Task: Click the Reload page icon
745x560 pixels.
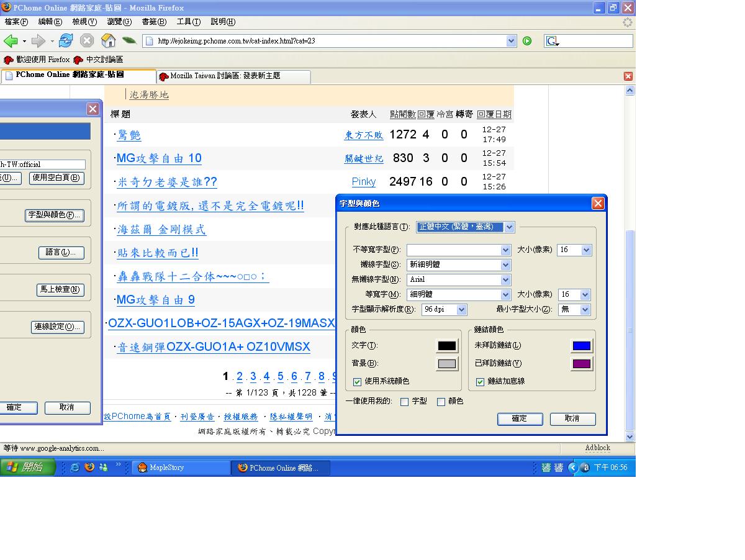Action: tap(66, 41)
